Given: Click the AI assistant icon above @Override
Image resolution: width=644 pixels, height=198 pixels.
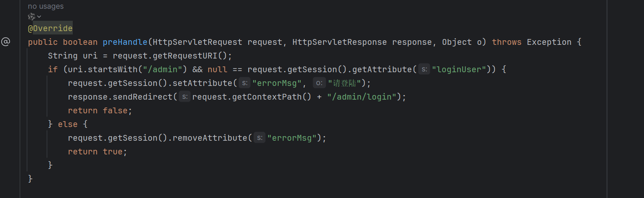Looking at the screenshot, I should coord(31,17).
